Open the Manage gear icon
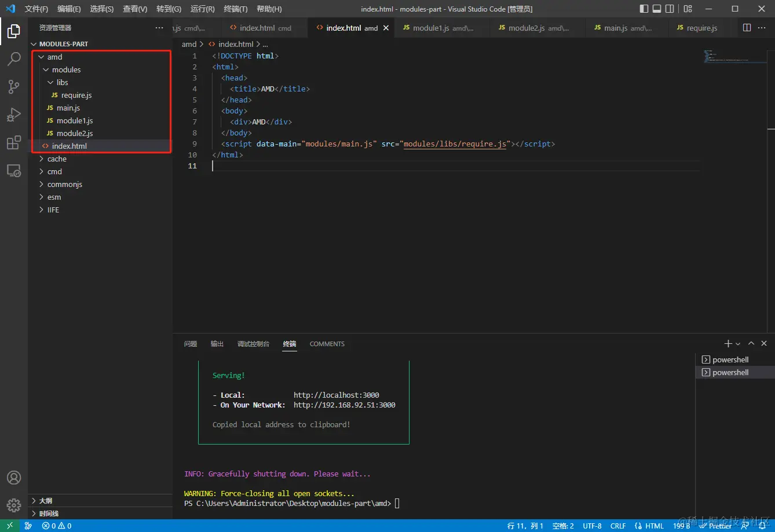Viewport: 775px width, 532px height. tap(14, 505)
